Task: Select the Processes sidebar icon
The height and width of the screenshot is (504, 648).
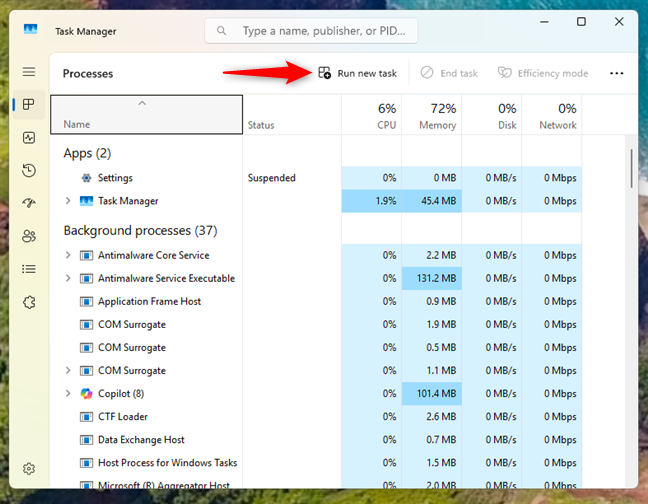Action: point(29,104)
